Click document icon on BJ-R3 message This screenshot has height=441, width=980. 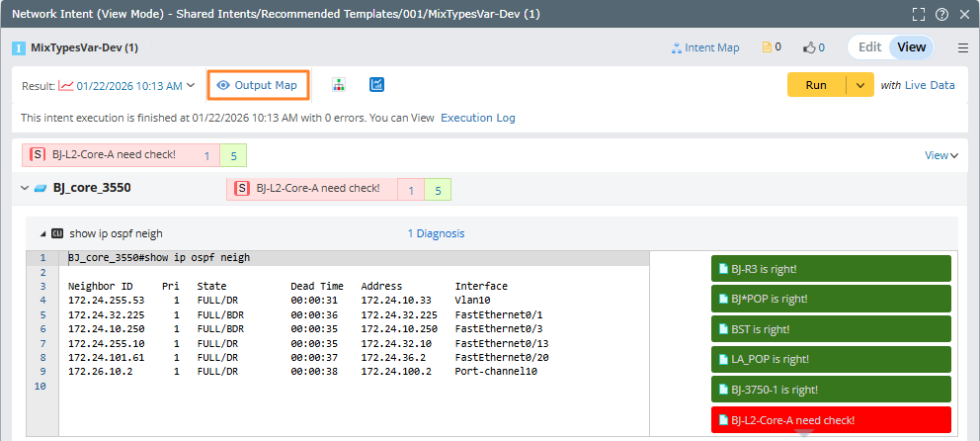(724, 269)
